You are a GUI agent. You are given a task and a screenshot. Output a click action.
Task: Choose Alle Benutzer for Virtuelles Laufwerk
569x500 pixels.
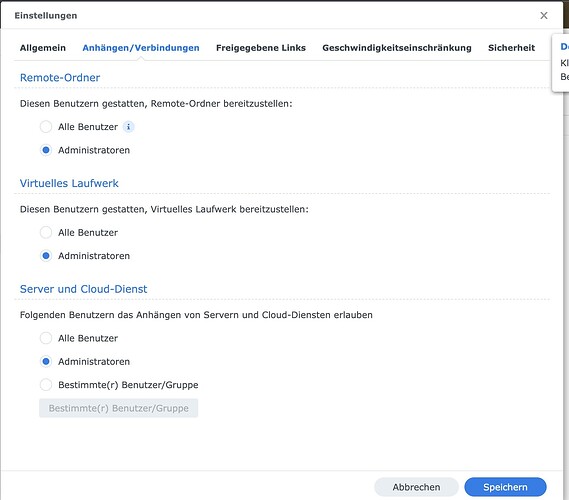click(x=46, y=233)
